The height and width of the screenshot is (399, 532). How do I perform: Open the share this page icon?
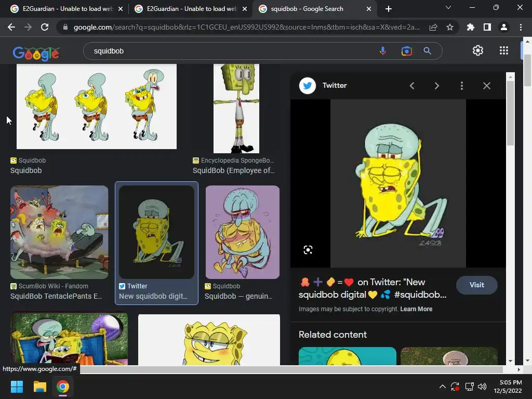click(433, 27)
